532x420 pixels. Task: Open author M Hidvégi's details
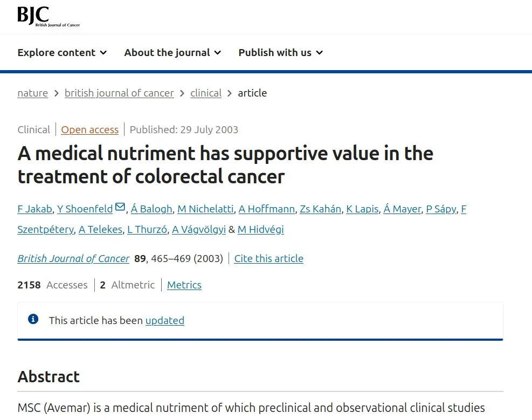click(260, 230)
